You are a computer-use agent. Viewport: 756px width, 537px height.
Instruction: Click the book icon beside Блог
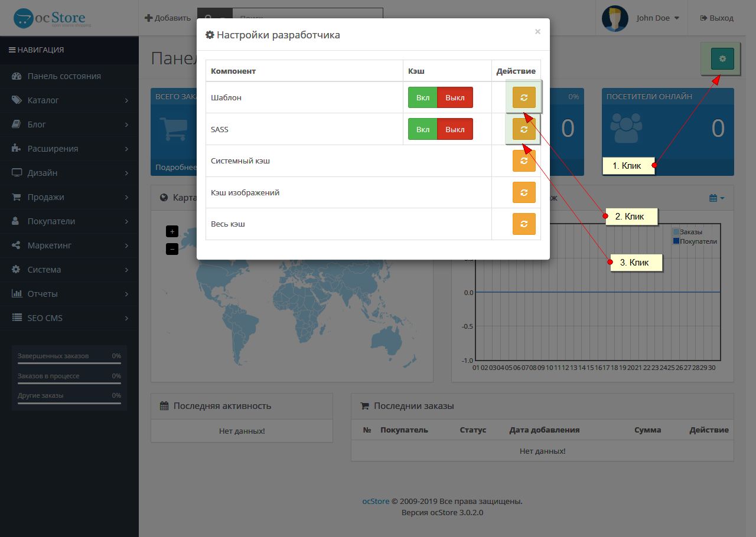click(x=17, y=125)
